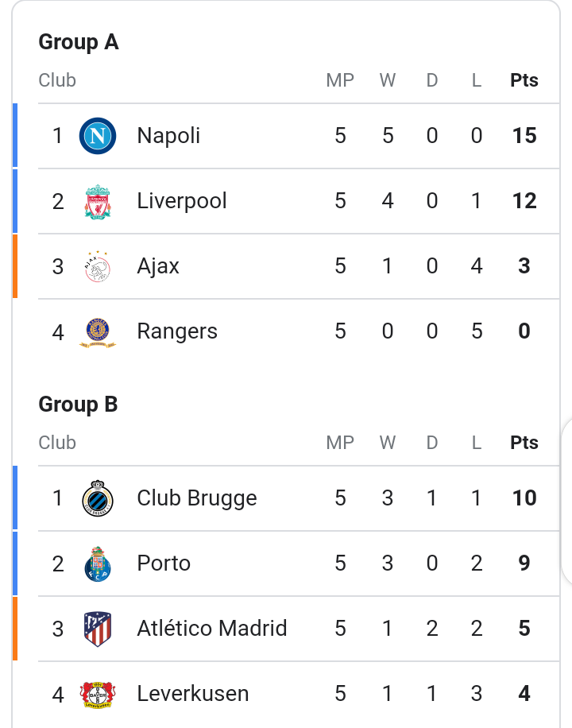Open the Club Brugge team page
Image resolution: width=572 pixels, height=728 pixels.
click(197, 498)
